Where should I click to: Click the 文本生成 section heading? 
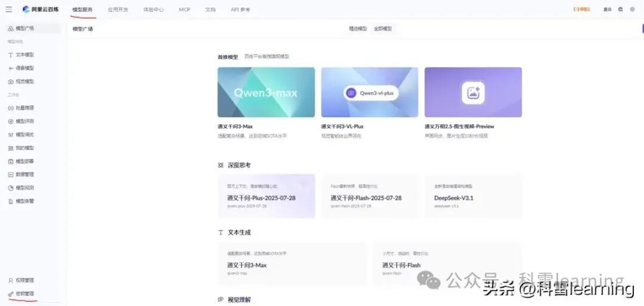click(x=239, y=233)
